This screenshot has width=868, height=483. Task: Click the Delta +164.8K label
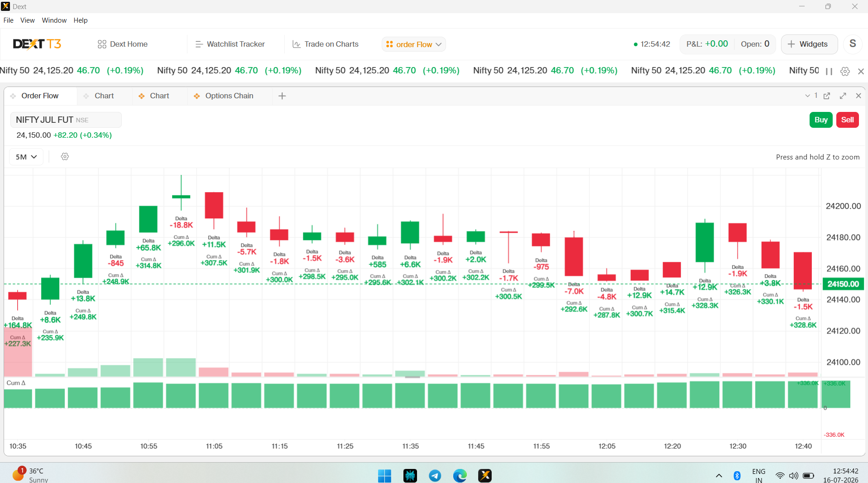click(x=18, y=322)
